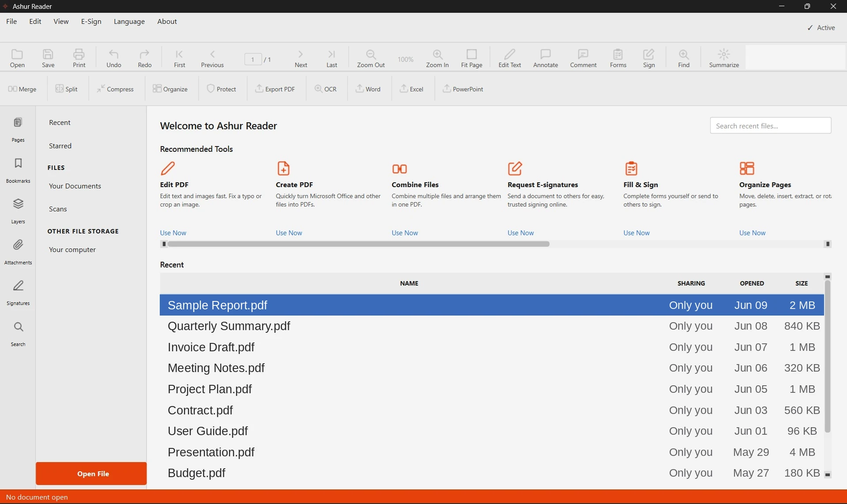Image resolution: width=847 pixels, height=504 pixels.
Task: Click Use Now under Request E-signatures
Action: 520,233
